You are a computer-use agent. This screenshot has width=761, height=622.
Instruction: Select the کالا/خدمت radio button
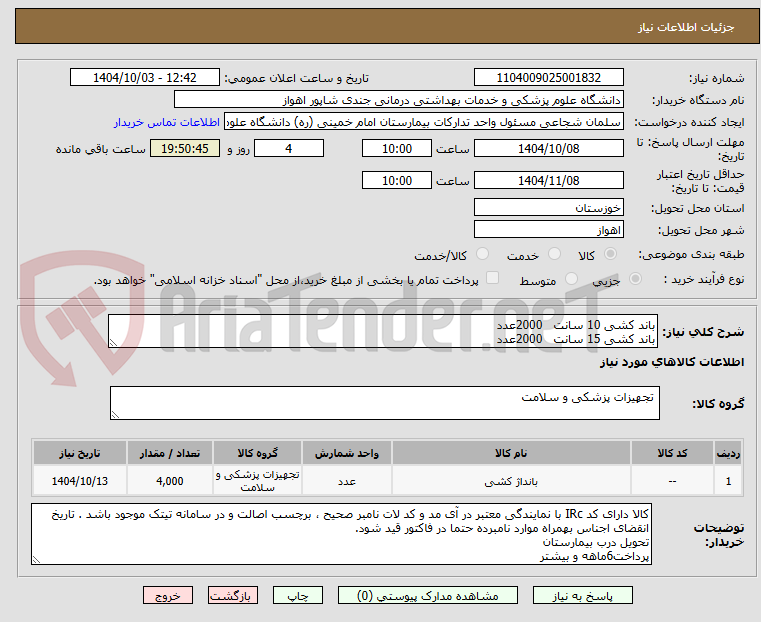pos(482,254)
